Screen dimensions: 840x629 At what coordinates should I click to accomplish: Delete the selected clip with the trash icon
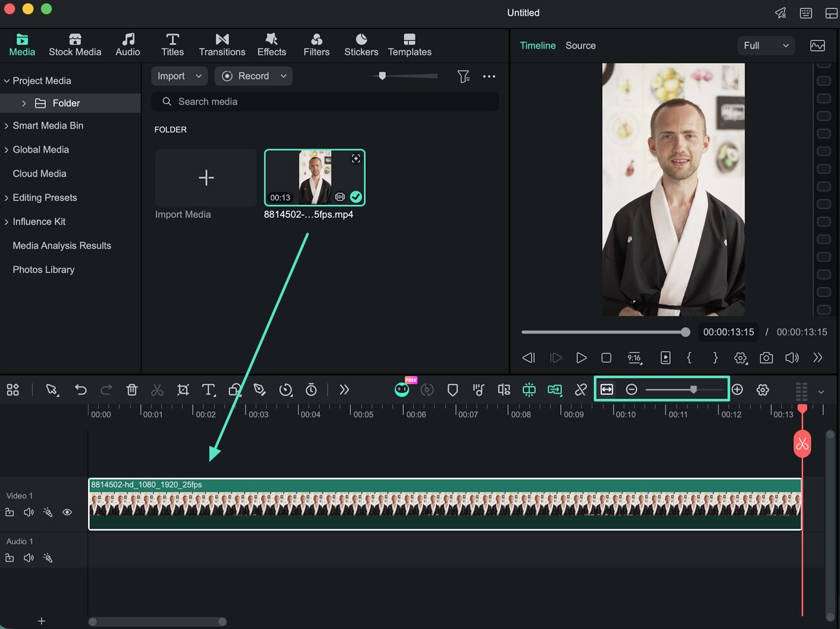(132, 390)
